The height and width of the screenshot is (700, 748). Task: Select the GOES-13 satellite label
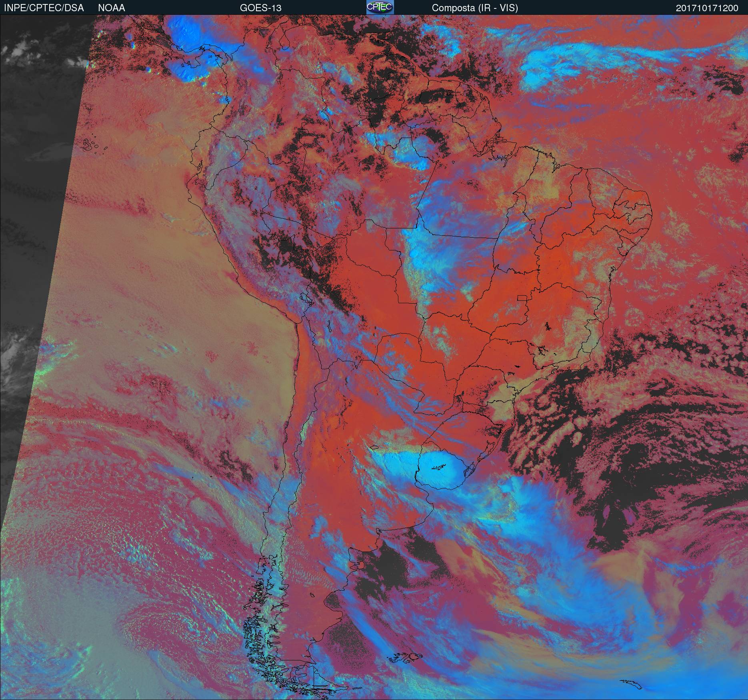tap(260, 8)
